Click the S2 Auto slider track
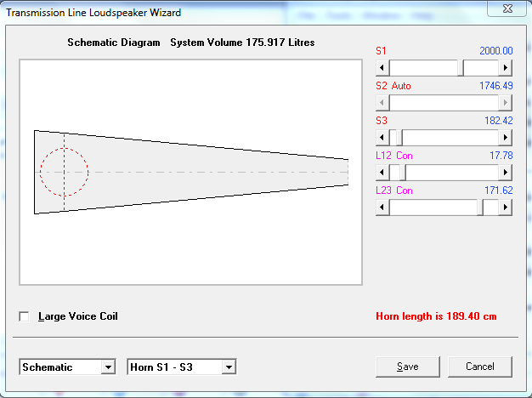 pos(444,103)
